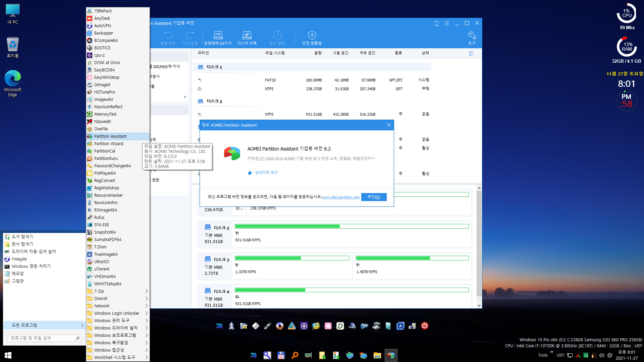Open 모든 프로그램 submenu
Image resolution: width=644 pixels, height=362 pixels.
[x=44, y=325]
